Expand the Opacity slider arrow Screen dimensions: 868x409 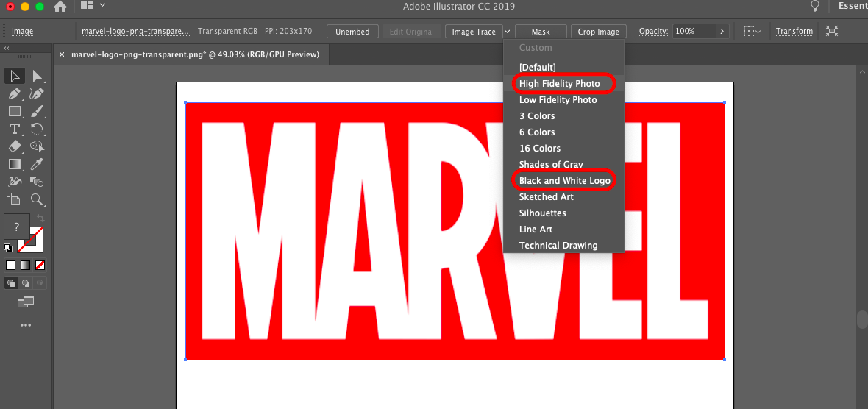pos(722,32)
